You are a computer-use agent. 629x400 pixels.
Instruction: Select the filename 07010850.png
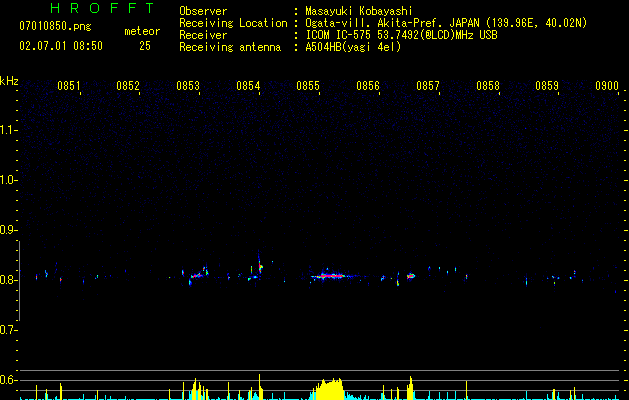(x=55, y=27)
